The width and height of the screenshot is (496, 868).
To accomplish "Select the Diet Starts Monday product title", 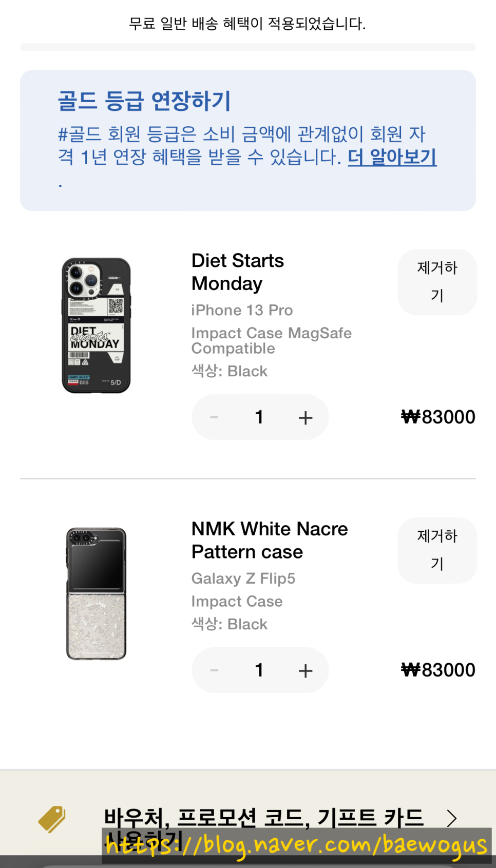I will 237,272.
